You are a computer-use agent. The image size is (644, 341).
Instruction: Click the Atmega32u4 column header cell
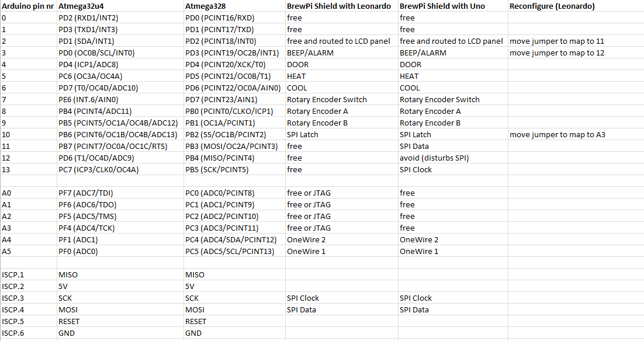pos(120,6)
